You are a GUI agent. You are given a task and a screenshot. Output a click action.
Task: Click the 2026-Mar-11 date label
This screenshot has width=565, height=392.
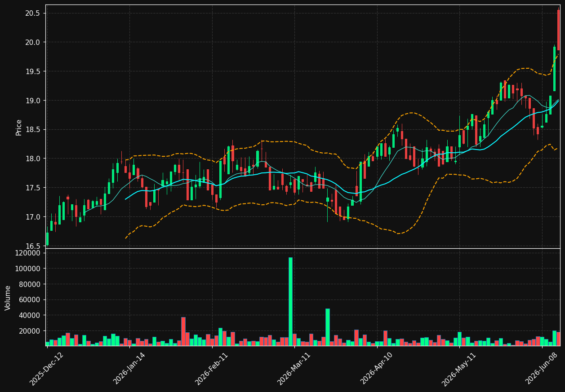click(294, 369)
